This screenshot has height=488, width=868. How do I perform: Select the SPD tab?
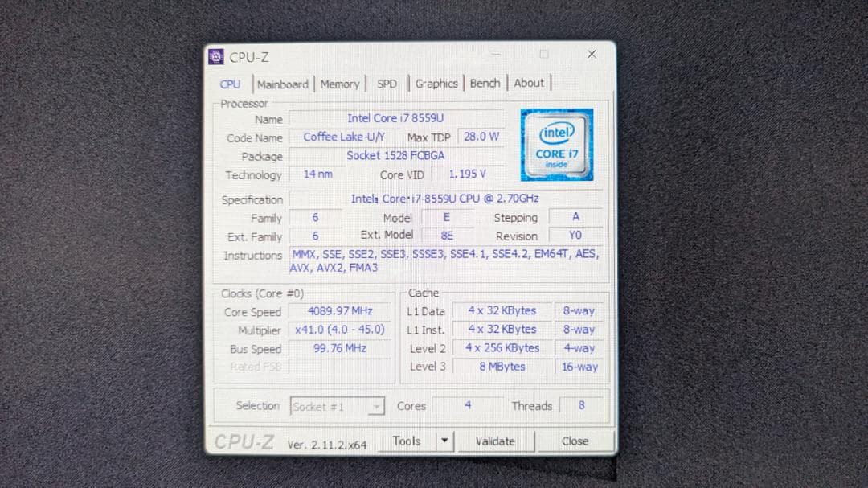pyautogui.click(x=387, y=84)
